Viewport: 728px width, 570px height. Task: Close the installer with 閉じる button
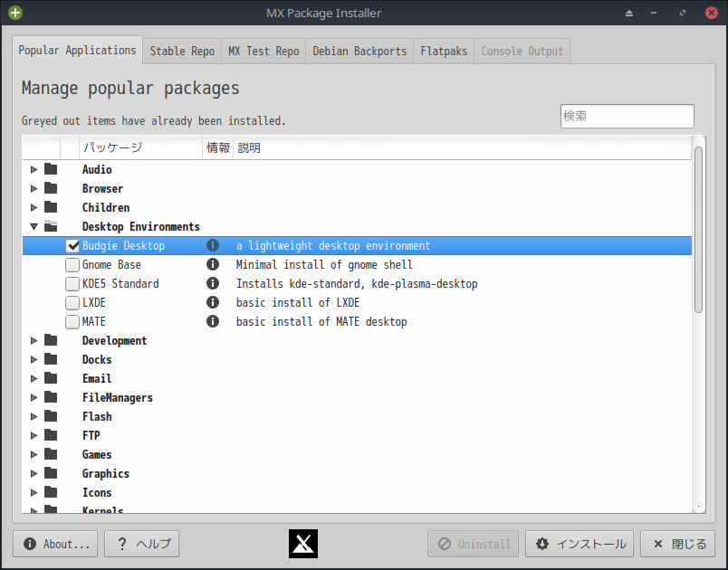pyautogui.click(x=677, y=544)
